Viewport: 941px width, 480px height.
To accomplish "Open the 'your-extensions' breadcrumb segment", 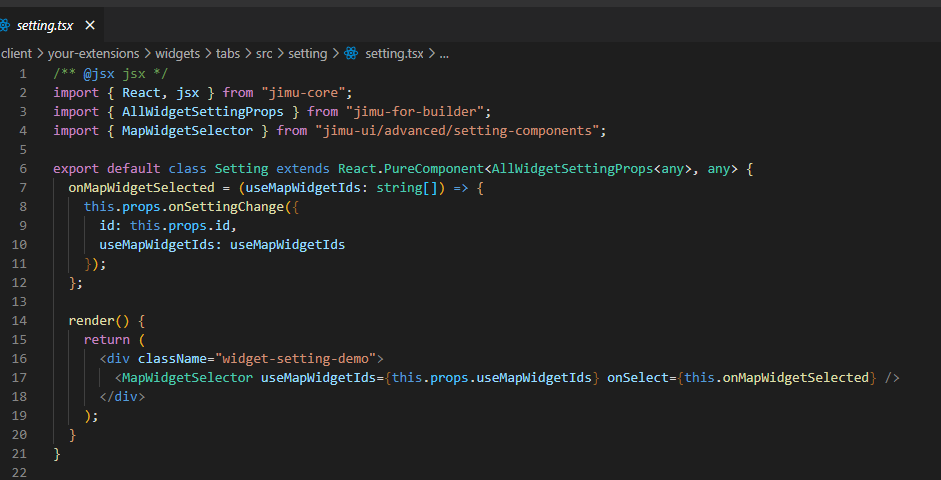I will click(94, 53).
